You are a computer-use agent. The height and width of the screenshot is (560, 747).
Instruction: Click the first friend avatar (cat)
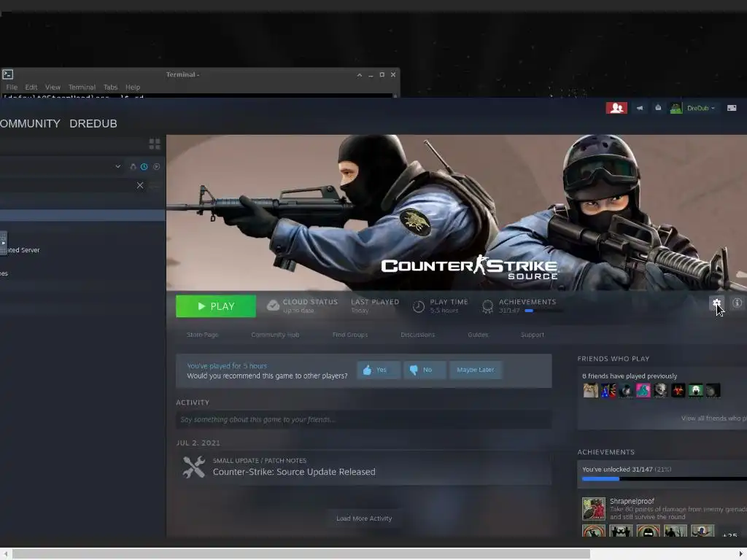(590, 391)
